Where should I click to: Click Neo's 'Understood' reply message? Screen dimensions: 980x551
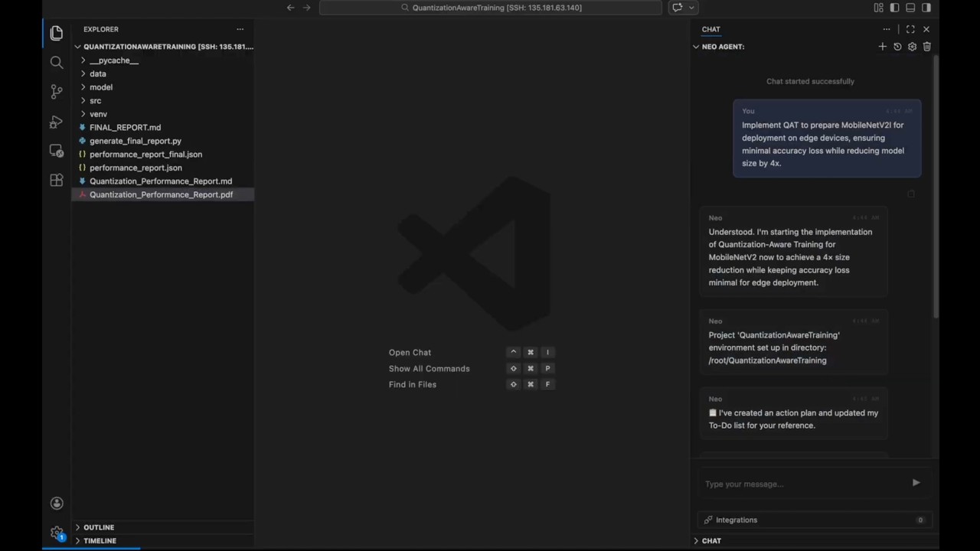coord(793,251)
